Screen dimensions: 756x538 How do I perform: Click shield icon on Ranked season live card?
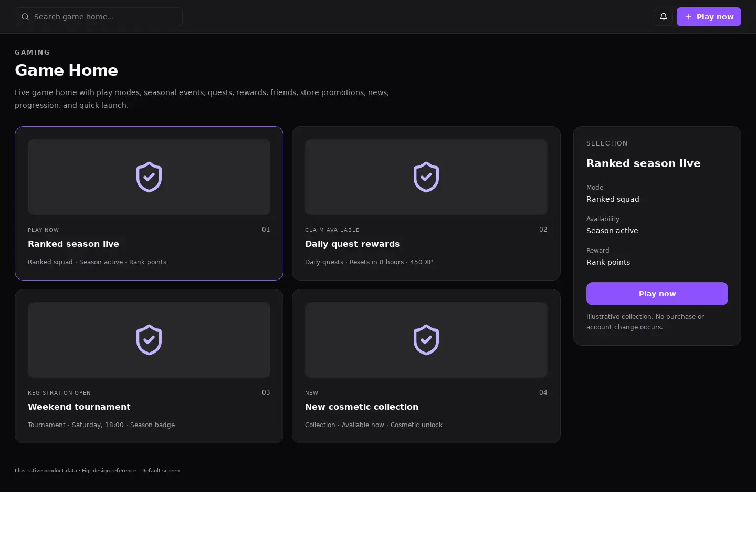coord(149,177)
